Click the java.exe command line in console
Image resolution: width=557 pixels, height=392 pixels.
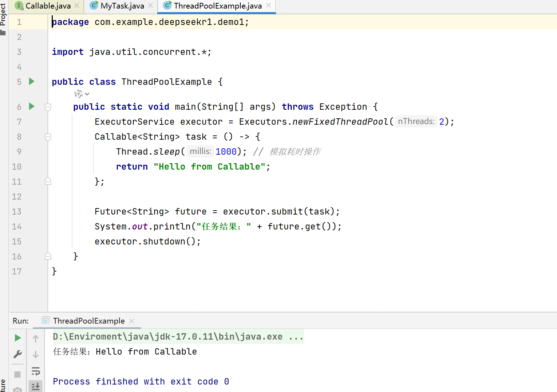pos(178,337)
